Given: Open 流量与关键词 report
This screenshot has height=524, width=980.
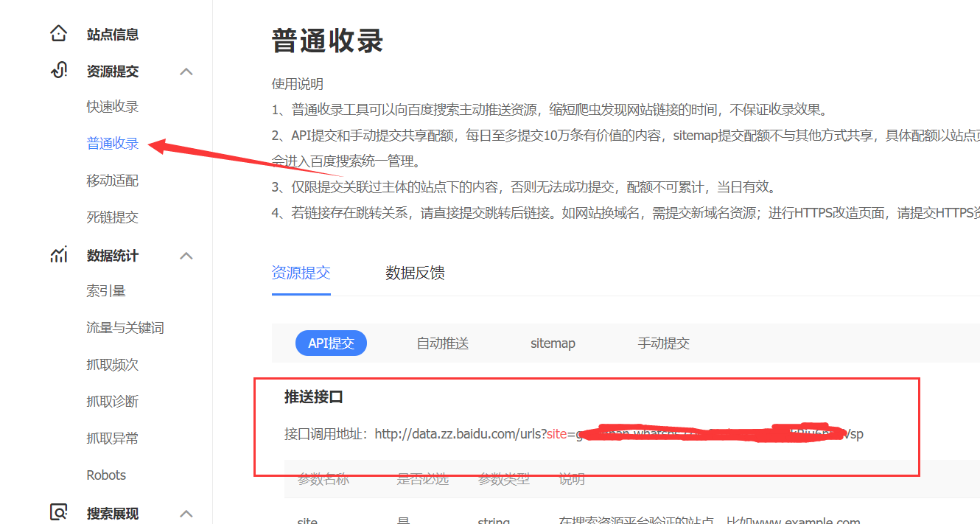Looking at the screenshot, I should pyautogui.click(x=125, y=328).
